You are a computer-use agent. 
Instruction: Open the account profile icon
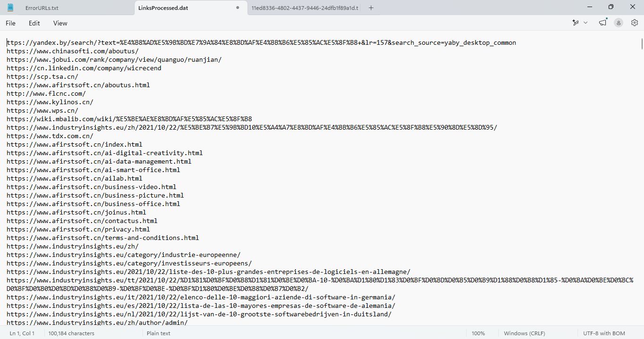[x=619, y=23]
